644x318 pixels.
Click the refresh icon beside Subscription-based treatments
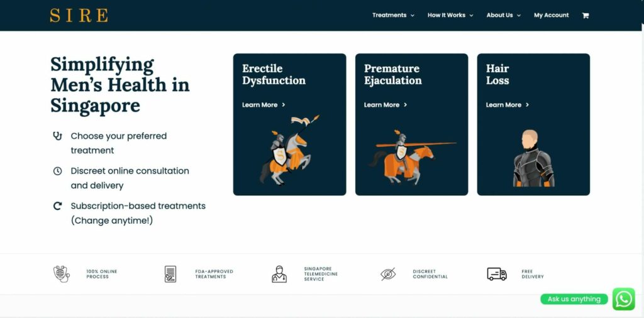pos(57,206)
